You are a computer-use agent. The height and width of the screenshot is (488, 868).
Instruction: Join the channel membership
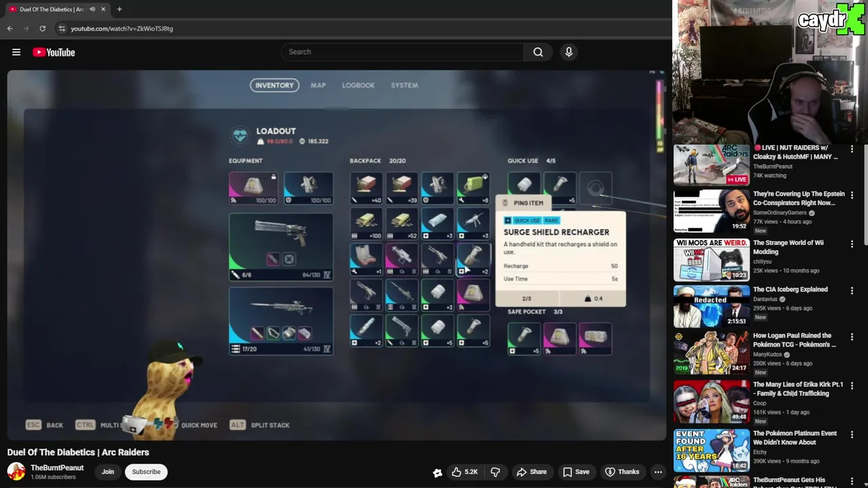[108, 472]
